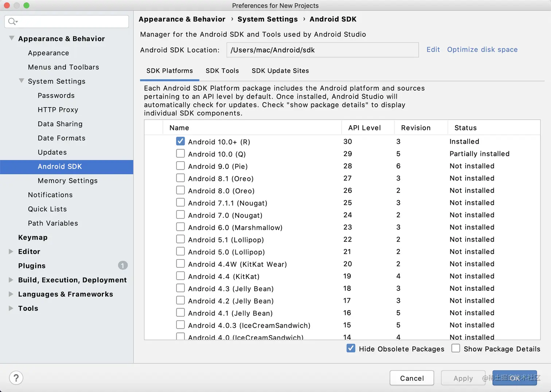Tick Android 4.3 (Jelly Bean) checkbox
Image resolution: width=551 pixels, height=392 pixels.
180,288
